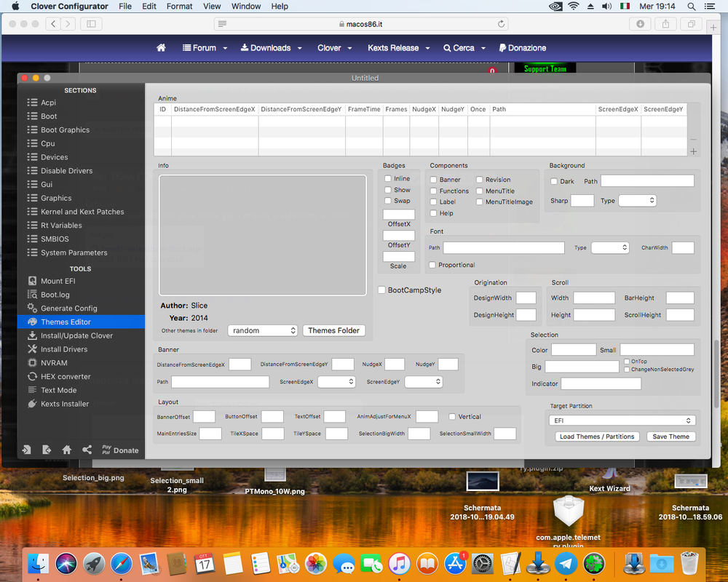Open Telegram in the Dock

click(566, 563)
